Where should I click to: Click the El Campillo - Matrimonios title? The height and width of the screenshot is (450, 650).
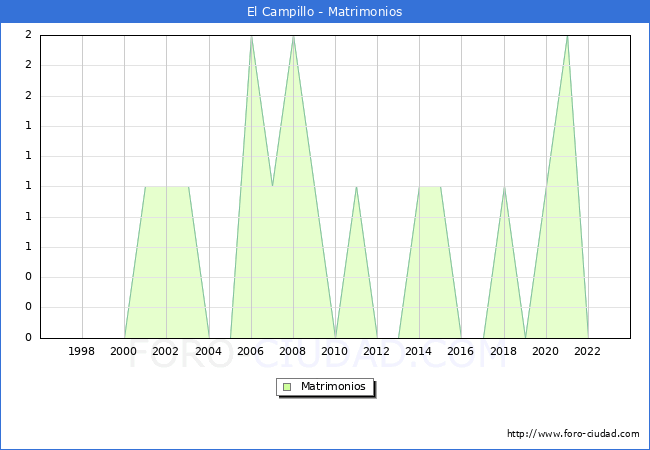click(x=325, y=12)
